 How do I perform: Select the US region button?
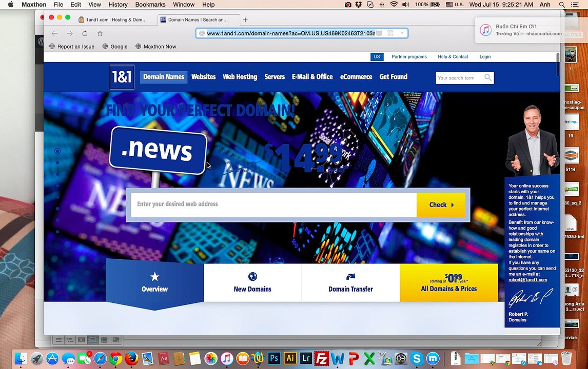tap(377, 56)
